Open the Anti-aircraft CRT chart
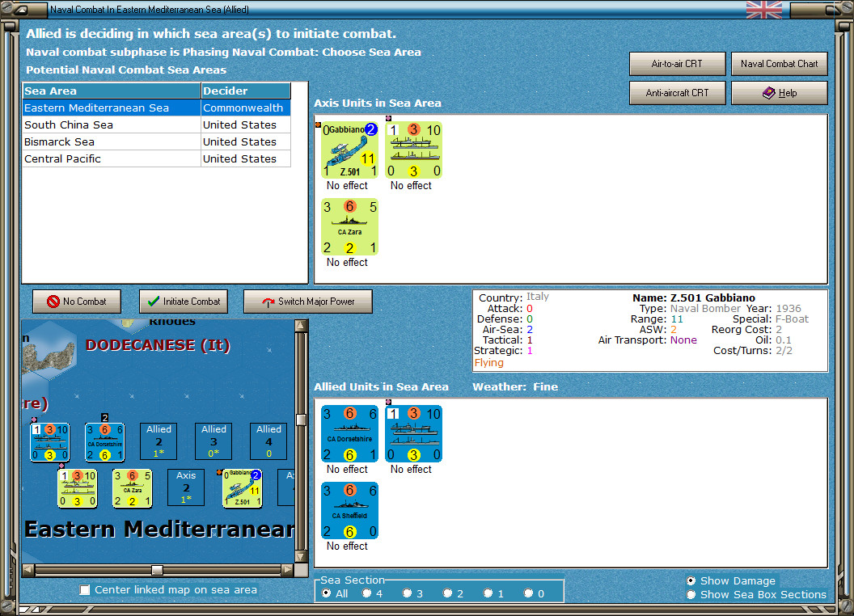Image resolution: width=854 pixels, height=616 pixels. 677,93
